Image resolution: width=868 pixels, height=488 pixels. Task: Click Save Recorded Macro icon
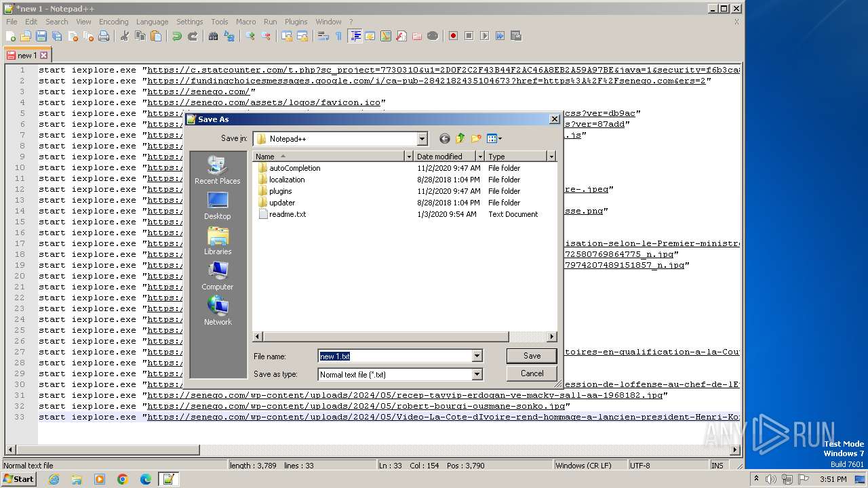[x=516, y=36]
